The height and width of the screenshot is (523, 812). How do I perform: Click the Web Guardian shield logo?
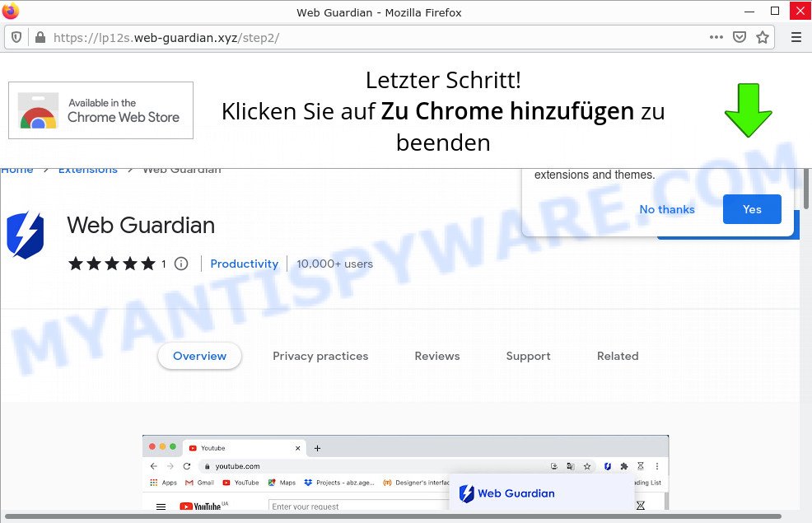26,235
